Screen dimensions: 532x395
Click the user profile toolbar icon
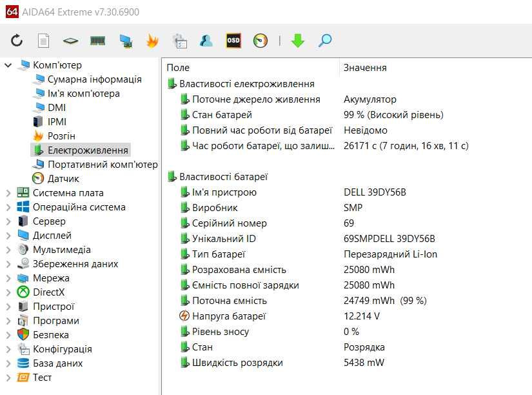[206, 41]
